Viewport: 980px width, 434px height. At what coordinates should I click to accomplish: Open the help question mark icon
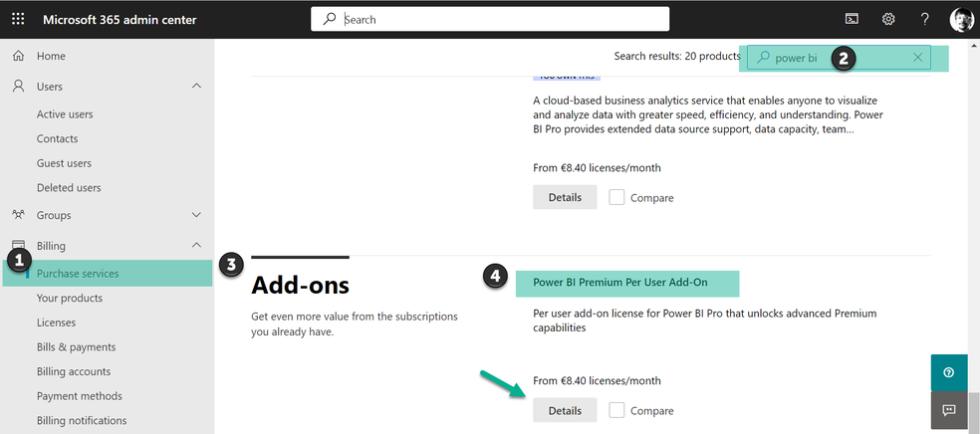pyautogui.click(x=925, y=19)
